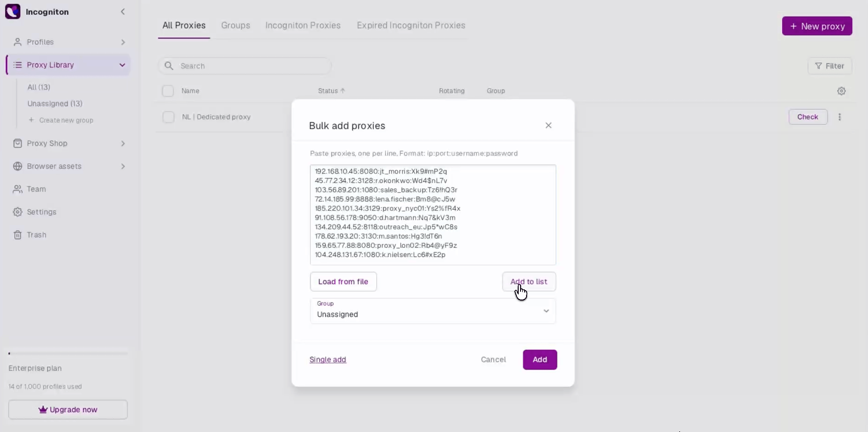Sort by the Status column header
868x432 pixels.
point(331,91)
